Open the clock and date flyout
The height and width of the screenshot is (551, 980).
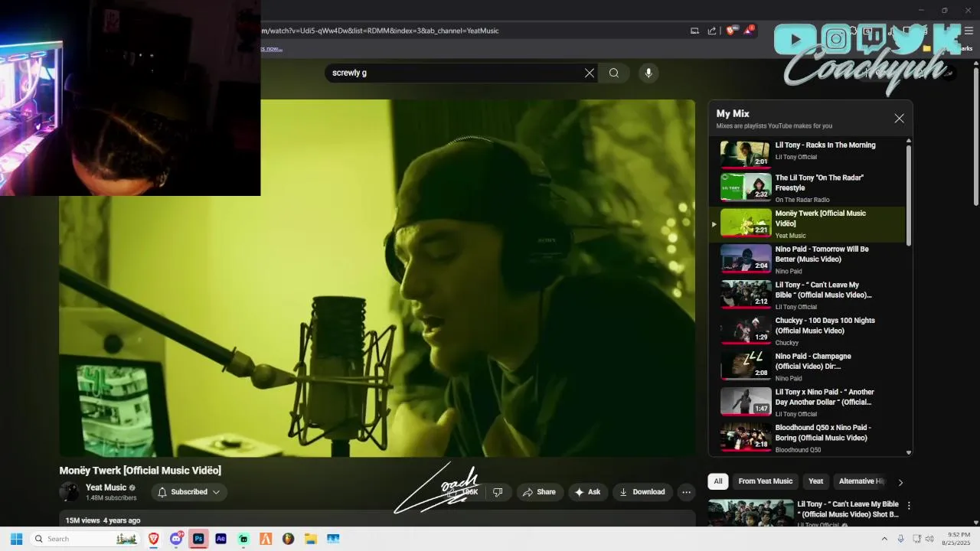pyautogui.click(x=956, y=539)
